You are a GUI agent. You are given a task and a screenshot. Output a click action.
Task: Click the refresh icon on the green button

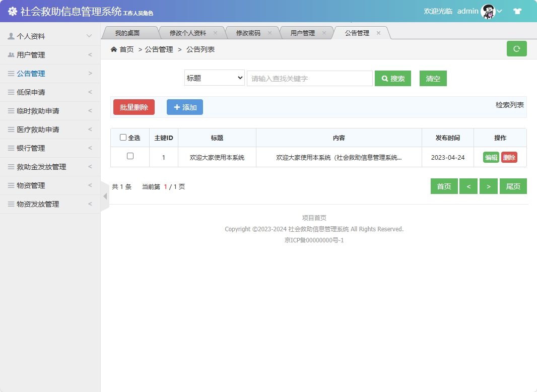click(516, 48)
